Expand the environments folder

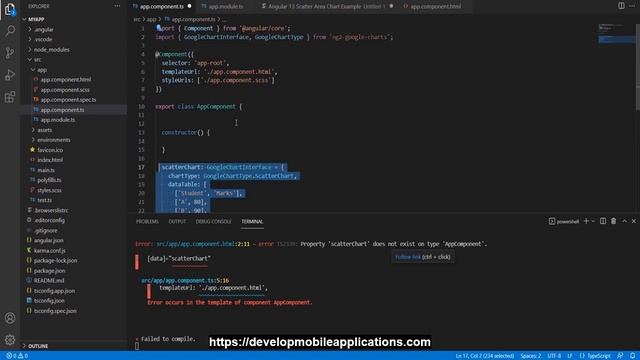coord(53,140)
